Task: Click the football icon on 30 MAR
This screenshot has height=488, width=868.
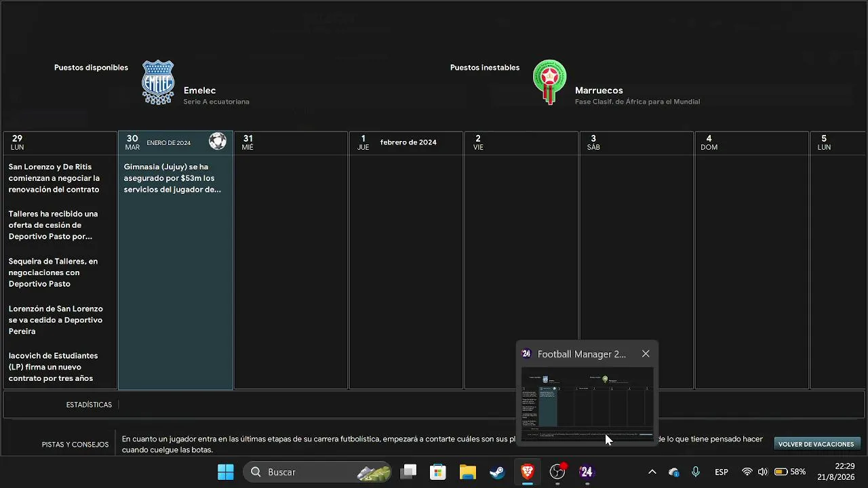Action: 218,141
